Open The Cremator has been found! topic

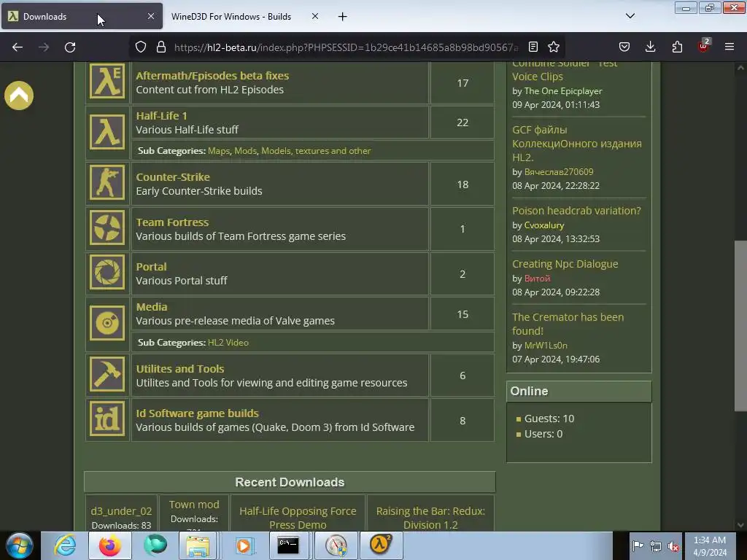click(x=568, y=324)
